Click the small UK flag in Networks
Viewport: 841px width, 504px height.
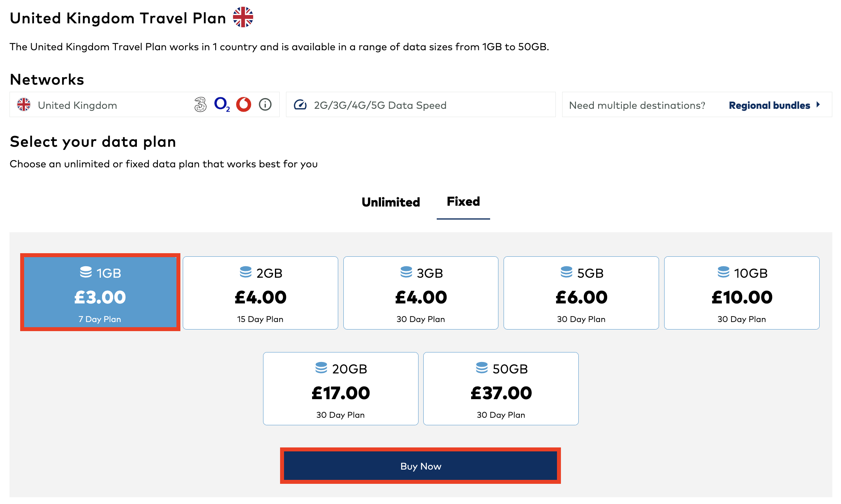24,105
